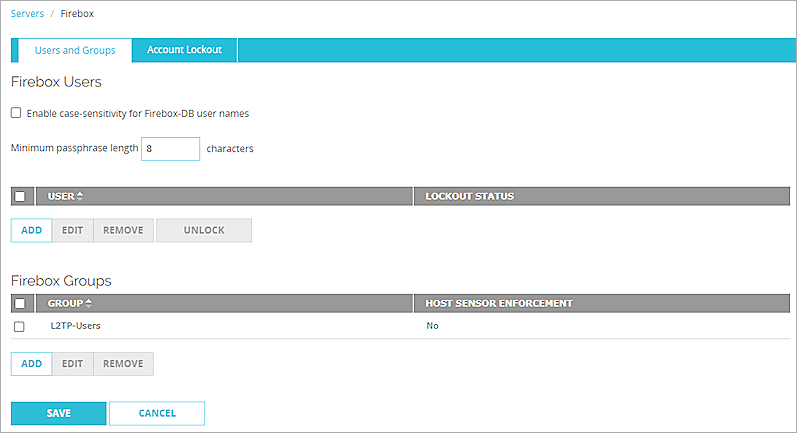Enable case-sensitivity for Firebox-DB user names
The height and width of the screenshot is (433, 797).
(16, 113)
